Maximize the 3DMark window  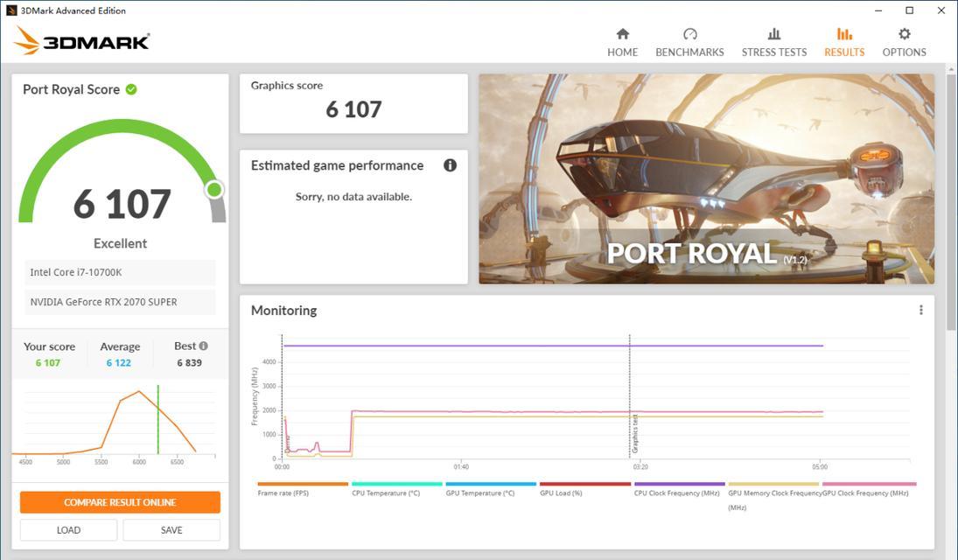[x=910, y=10]
